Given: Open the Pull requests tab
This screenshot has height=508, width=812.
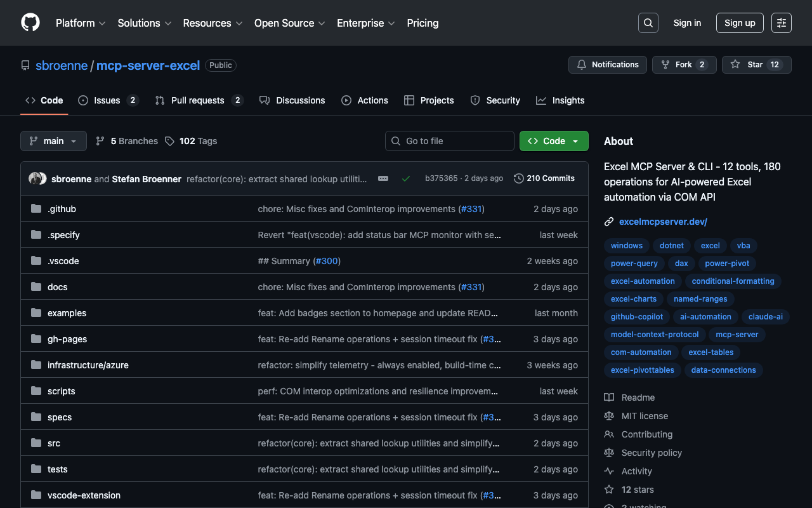Looking at the screenshot, I should coord(197,100).
